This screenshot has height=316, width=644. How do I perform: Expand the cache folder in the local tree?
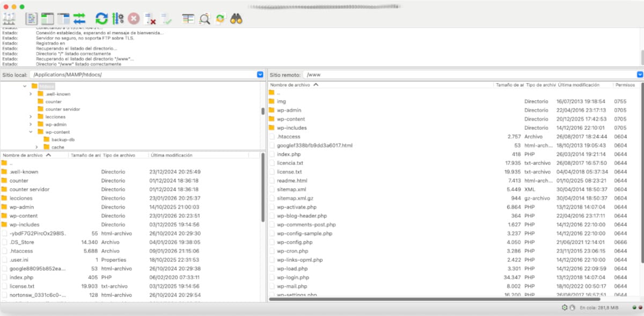[x=37, y=147]
